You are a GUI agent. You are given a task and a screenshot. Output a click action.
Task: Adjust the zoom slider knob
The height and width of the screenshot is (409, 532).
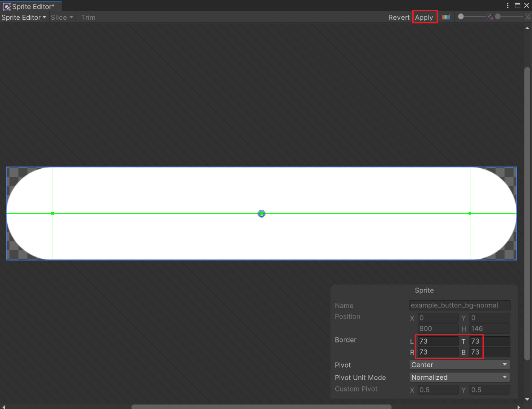461,17
